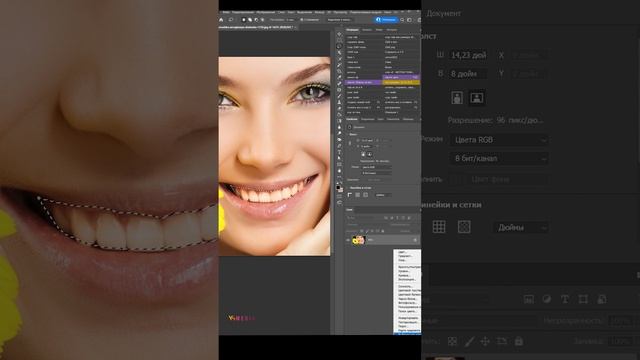
Task: Open units dropdown in small rulers section
Action: [383, 195]
